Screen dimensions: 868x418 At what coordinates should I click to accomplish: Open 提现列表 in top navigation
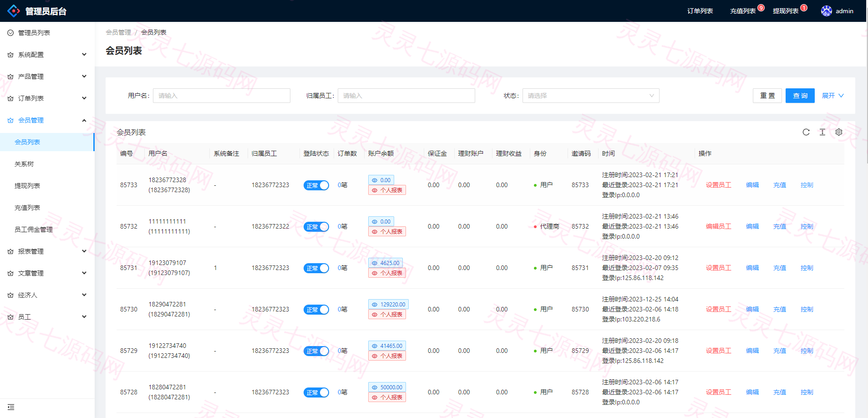click(x=786, y=11)
